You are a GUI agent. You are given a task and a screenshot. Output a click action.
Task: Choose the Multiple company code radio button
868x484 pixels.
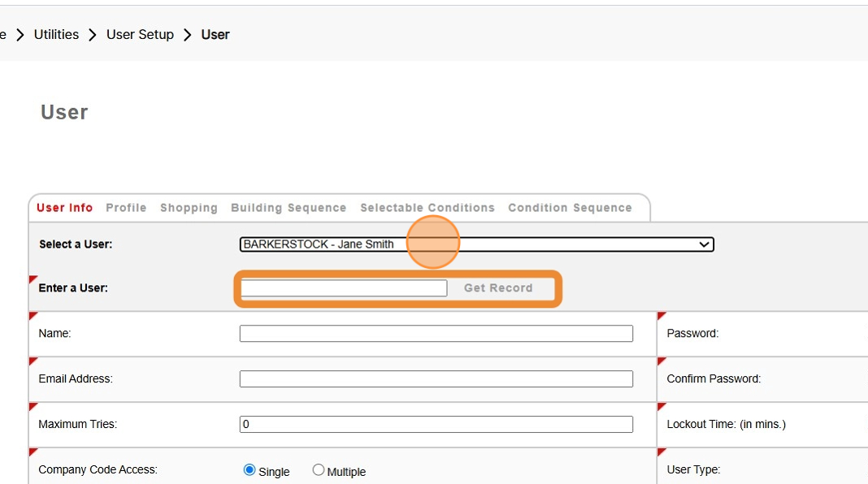tap(319, 470)
